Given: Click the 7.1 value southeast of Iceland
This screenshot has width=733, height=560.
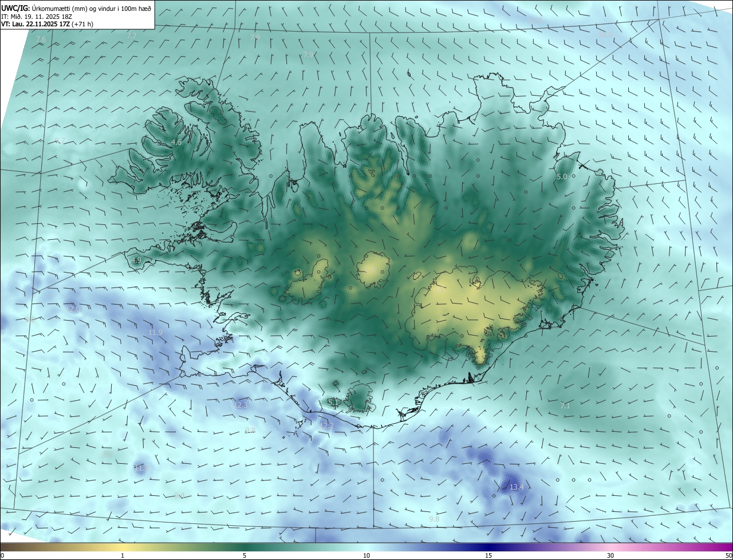Looking at the screenshot, I should click(x=565, y=405).
